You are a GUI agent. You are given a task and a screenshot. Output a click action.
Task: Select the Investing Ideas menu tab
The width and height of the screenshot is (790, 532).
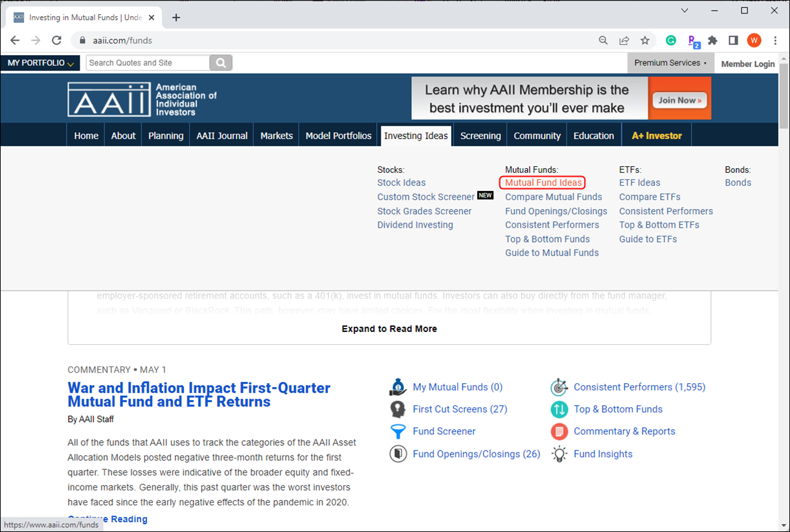click(x=416, y=135)
